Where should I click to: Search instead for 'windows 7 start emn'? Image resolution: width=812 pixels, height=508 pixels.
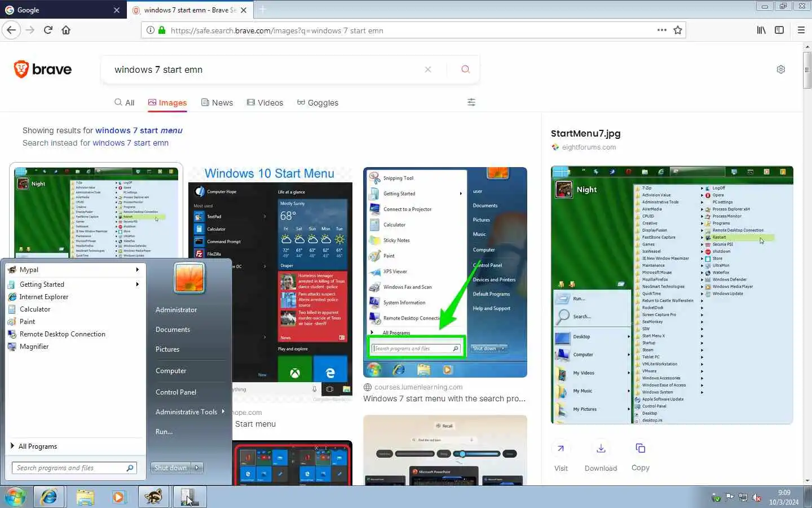click(x=130, y=143)
